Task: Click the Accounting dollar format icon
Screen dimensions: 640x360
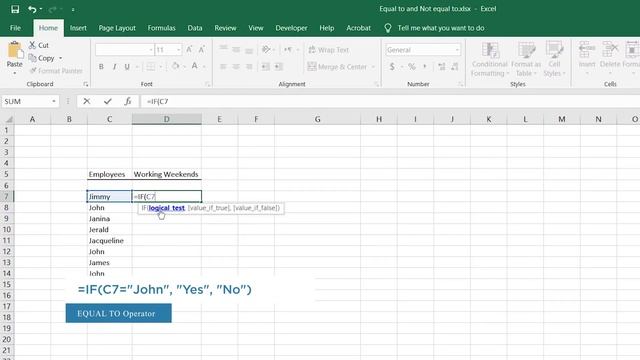Action: coord(392,67)
